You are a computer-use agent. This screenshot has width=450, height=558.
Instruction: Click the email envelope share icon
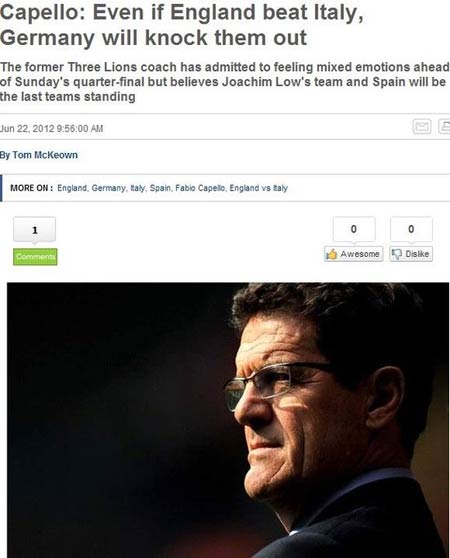pos(422,126)
